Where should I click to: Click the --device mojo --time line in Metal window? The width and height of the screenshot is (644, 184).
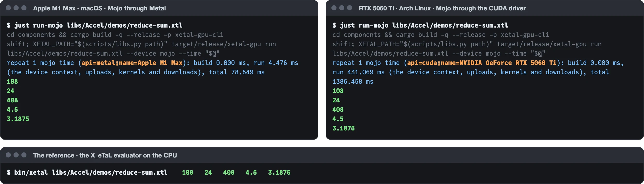click(x=113, y=54)
